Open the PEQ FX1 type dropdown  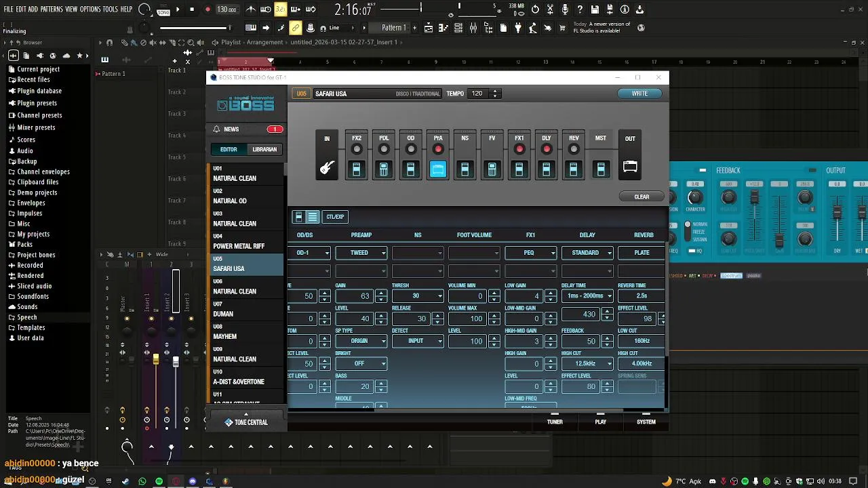click(x=530, y=253)
